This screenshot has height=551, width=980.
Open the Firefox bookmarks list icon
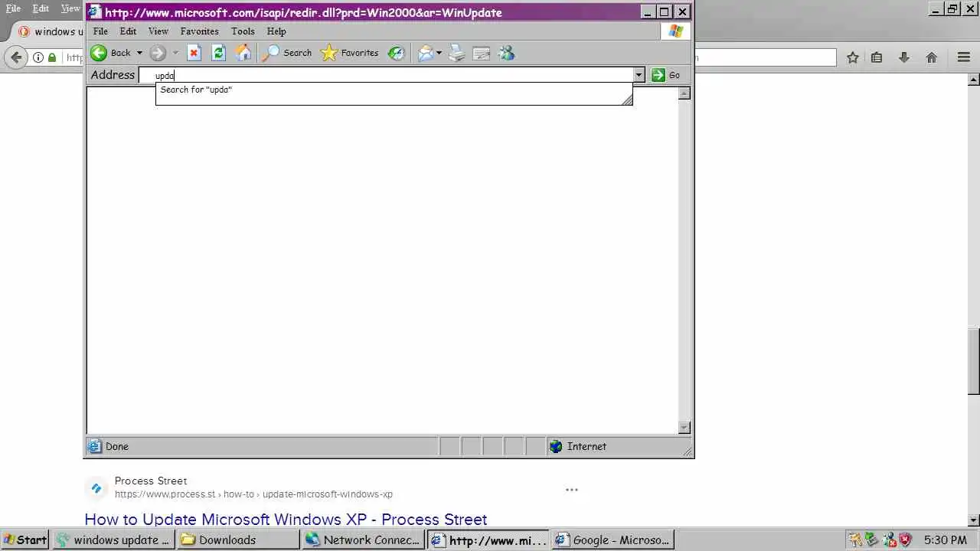[x=877, y=57]
